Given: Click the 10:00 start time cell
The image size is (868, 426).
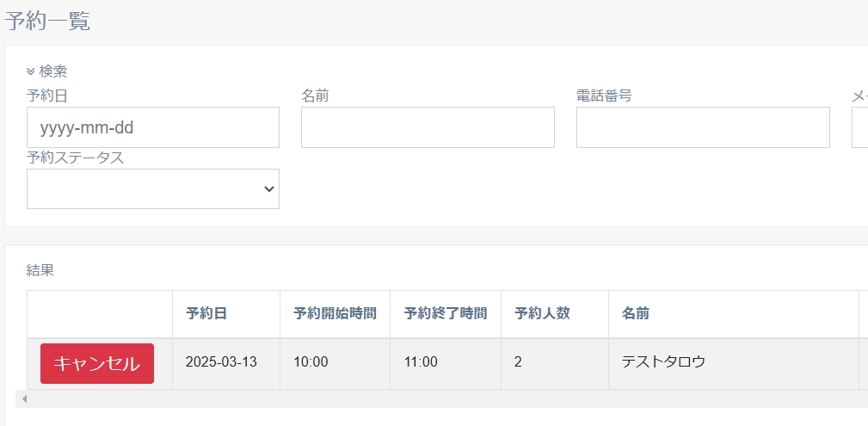Looking at the screenshot, I should [x=311, y=362].
